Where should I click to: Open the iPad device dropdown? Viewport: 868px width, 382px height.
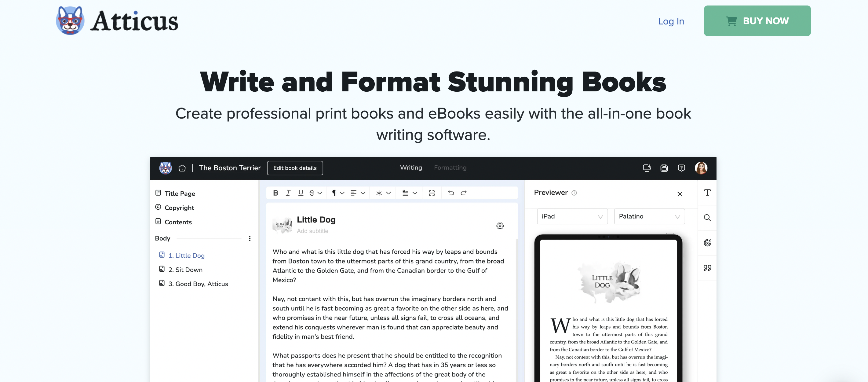click(572, 216)
